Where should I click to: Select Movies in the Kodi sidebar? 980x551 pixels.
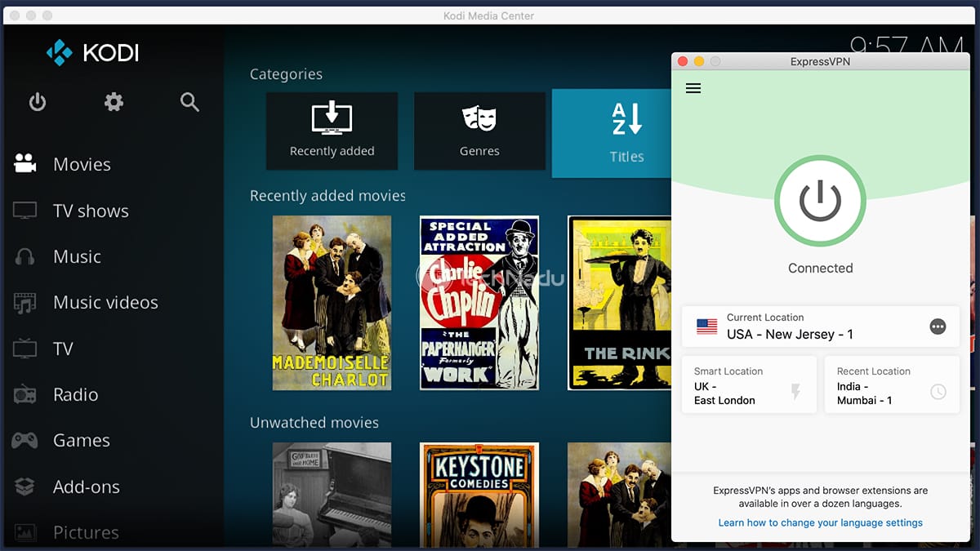(82, 164)
